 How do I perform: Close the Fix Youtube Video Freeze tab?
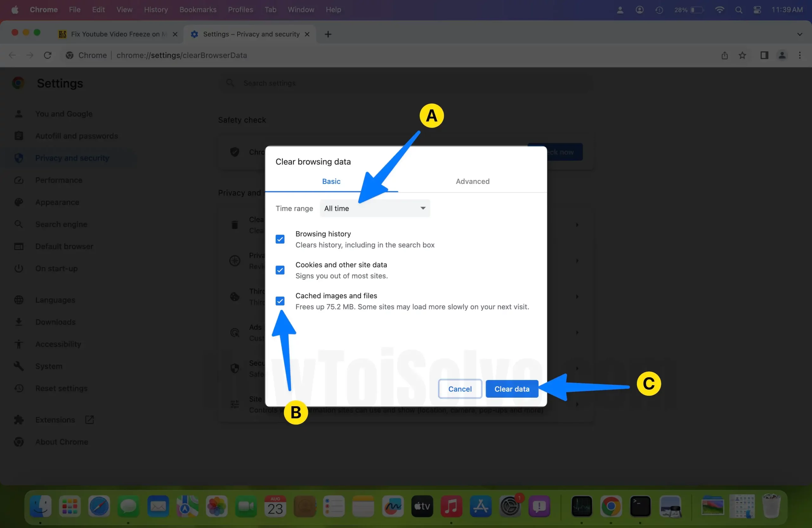tap(175, 34)
